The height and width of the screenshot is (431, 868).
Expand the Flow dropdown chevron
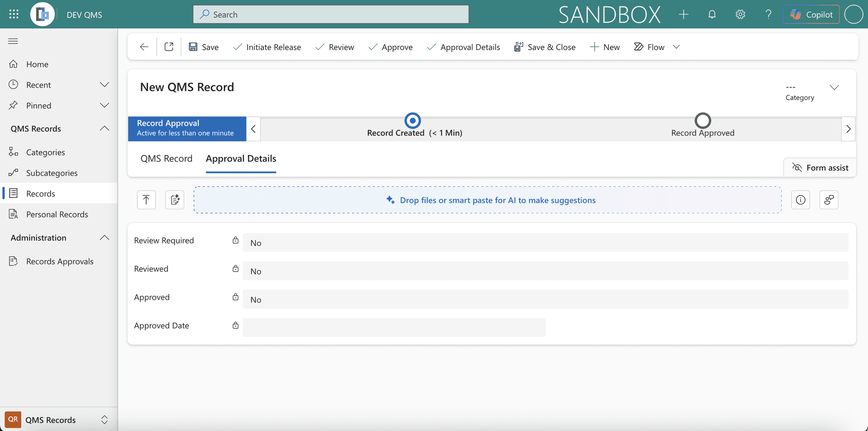click(676, 47)
